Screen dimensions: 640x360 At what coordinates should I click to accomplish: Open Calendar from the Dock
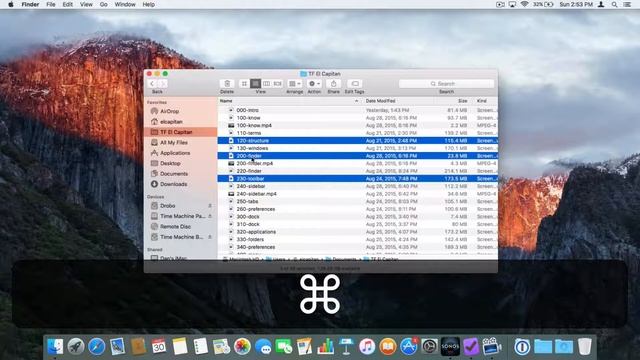coord(159,347)
